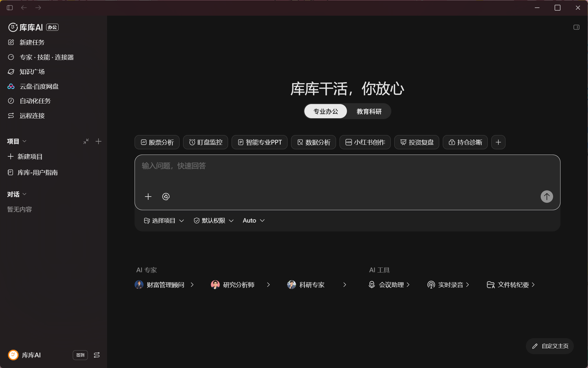Click the collapse-arrows icon beside 项目

[x=86, y=141]
